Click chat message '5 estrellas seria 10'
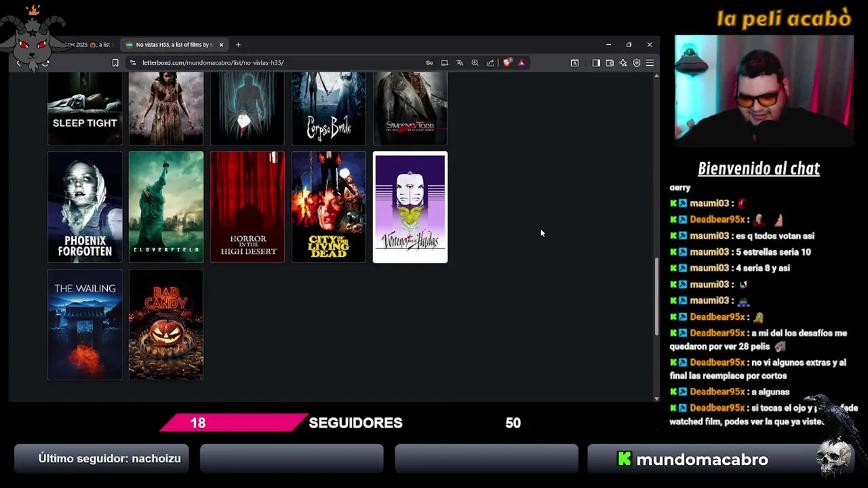 point(773,252)
